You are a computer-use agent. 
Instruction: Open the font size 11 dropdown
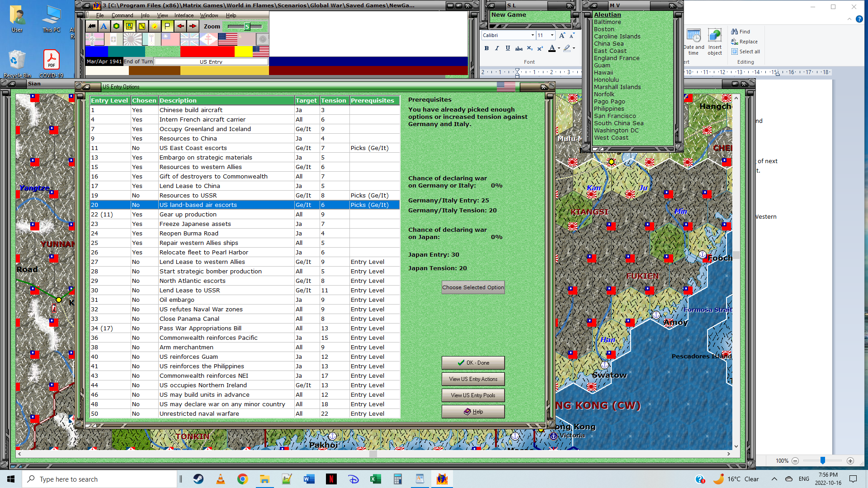coord(552,35)
